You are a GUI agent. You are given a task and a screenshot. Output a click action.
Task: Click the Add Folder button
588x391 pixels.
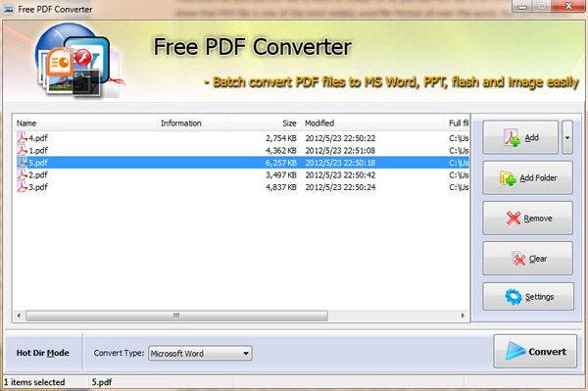527,177
